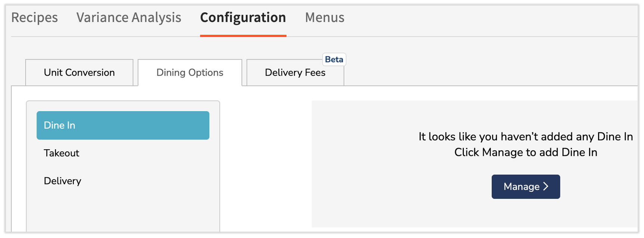Click the chevron arrow inside Manage button
This screenshot has width=644, height=238.
pos(546,187)
